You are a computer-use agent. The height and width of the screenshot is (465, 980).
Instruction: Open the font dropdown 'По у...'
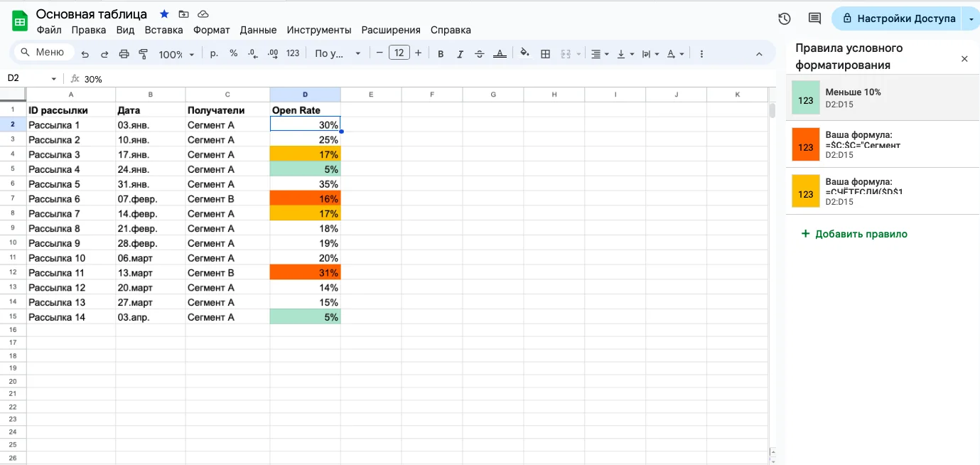(338, 53)
